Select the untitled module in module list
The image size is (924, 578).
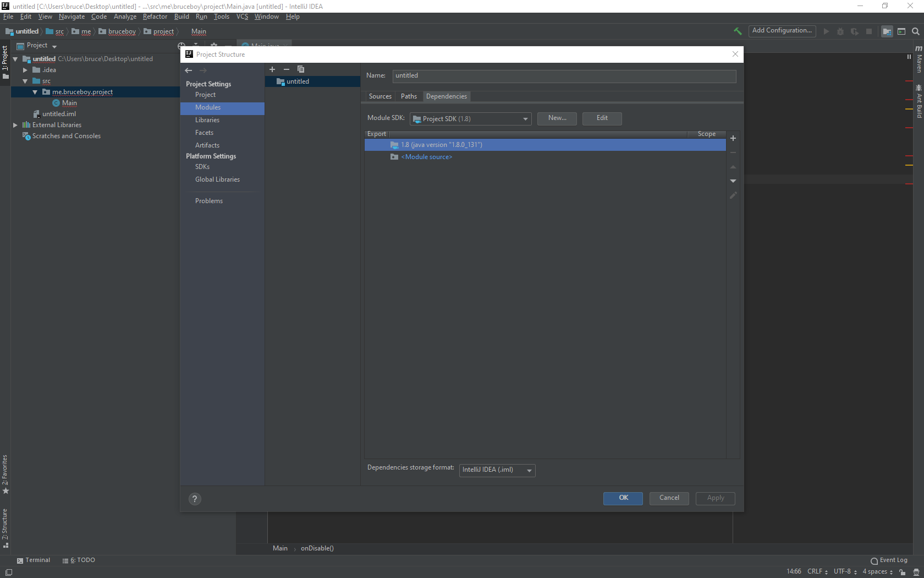pyautogui.click(x=312, y=81)
